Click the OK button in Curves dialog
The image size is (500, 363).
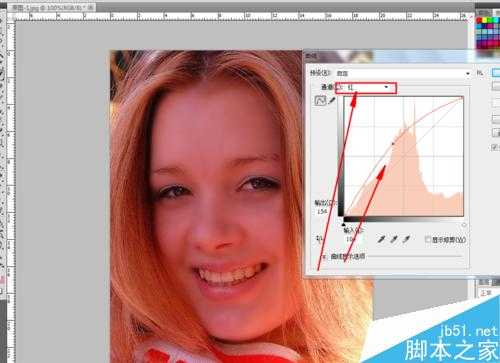496,73
